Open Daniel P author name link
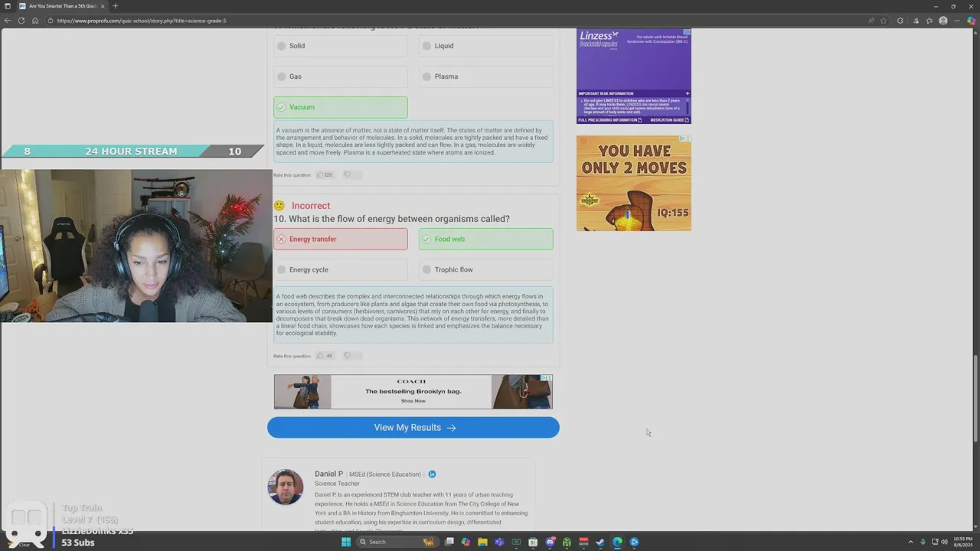980x551 pixels. pos(328,474)
